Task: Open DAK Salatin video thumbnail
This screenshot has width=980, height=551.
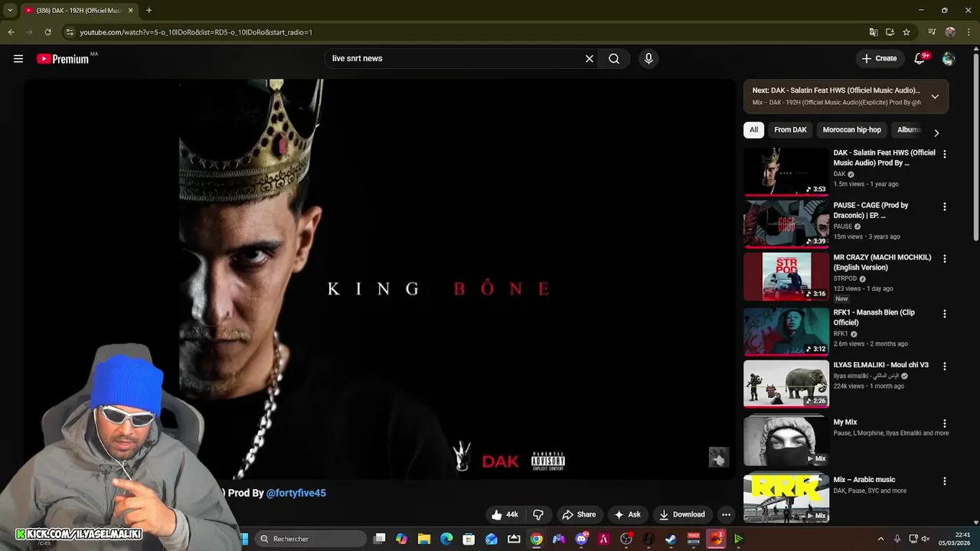Action: pos(786,171)
